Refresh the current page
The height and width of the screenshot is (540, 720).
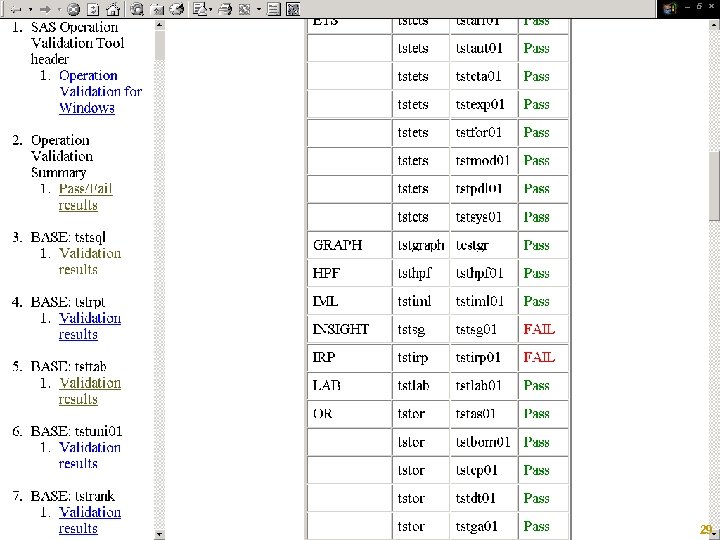click(93, 9)
